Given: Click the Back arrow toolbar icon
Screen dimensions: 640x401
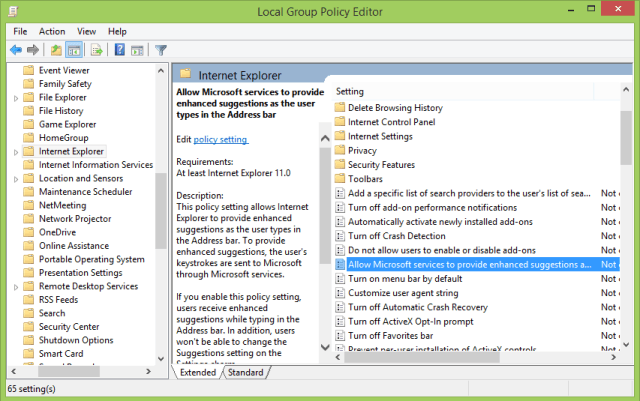Looking at the screenshot, I should click(16, 50).
